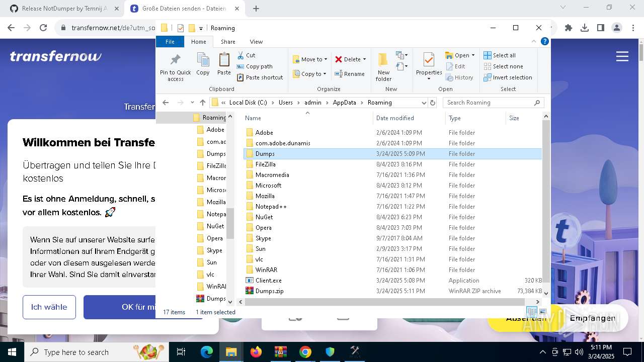Select the Notepad++ folder in list
Viewport: 644px width, 362px height.
pyautogui.click(x=271, y=207)
